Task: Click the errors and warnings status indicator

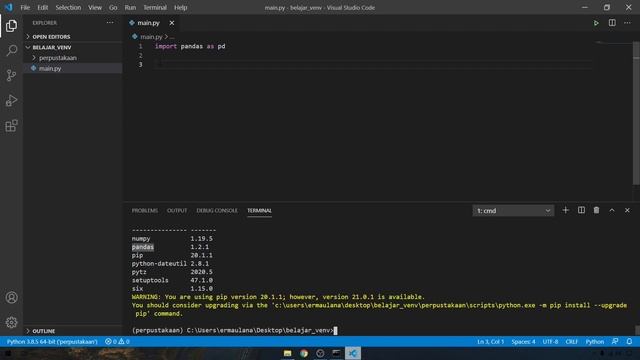Action: [x=118, y=342]
